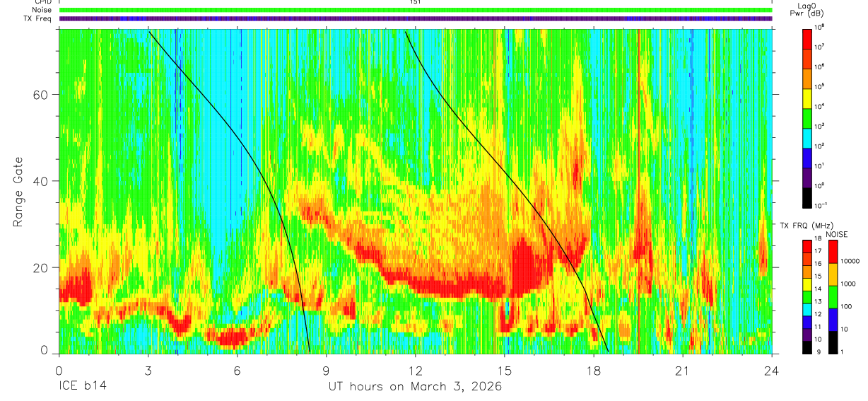868x401 pixels.
Task: Select the 18 tick on UT hours axis
Action: 594,370
